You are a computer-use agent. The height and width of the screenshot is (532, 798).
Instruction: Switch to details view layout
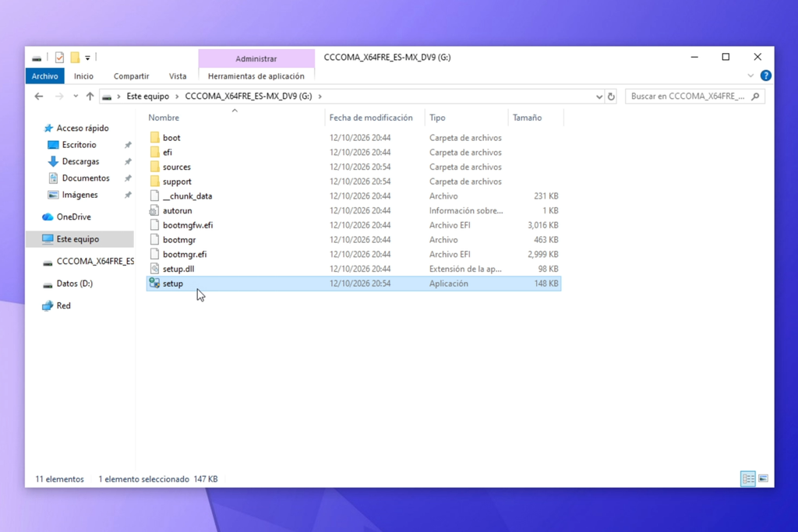748,478
